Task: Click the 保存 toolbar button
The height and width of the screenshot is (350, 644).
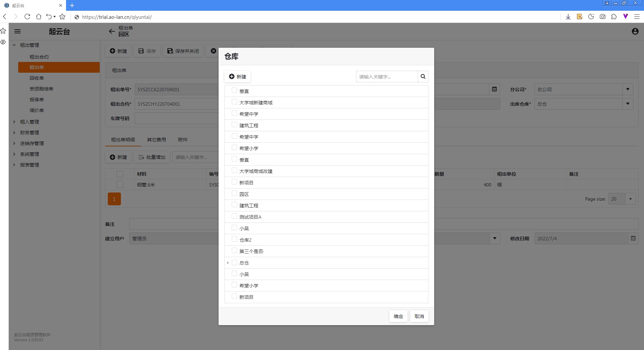Action: (148, 51)
